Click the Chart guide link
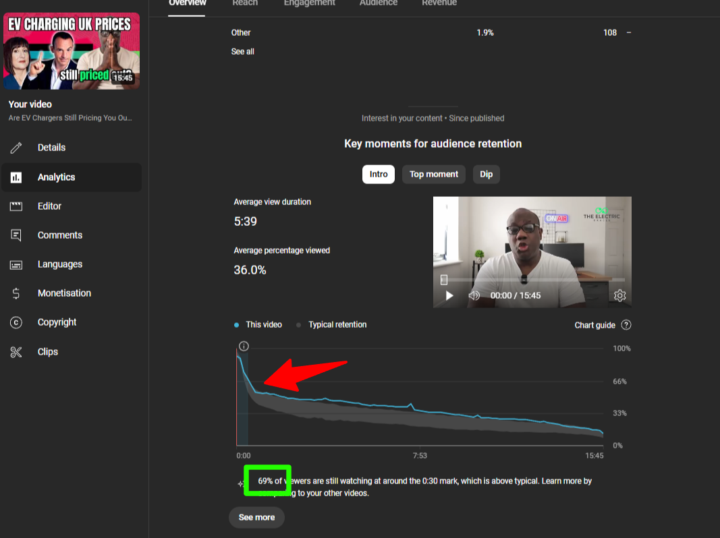This screenshot has height=538, width=720. tap(595, 325)
